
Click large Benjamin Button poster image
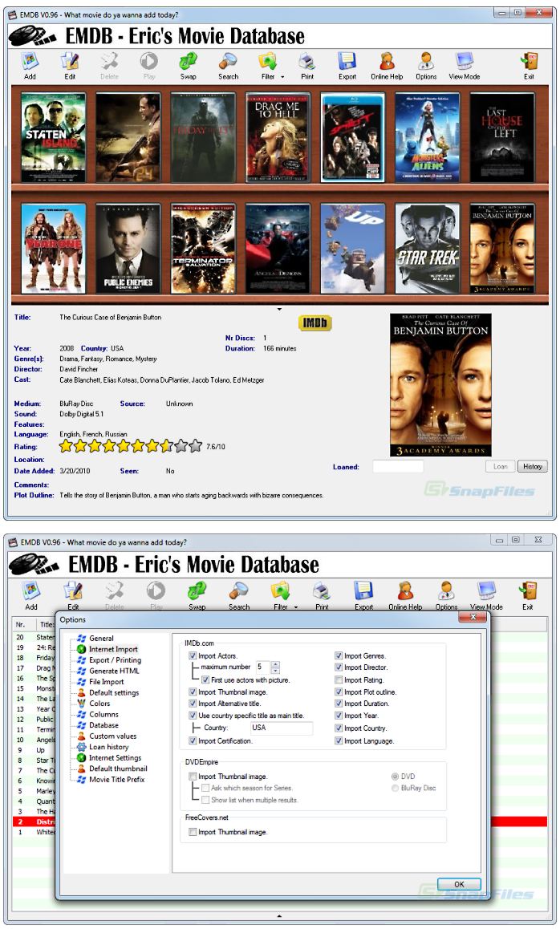(x=440, y=384)
